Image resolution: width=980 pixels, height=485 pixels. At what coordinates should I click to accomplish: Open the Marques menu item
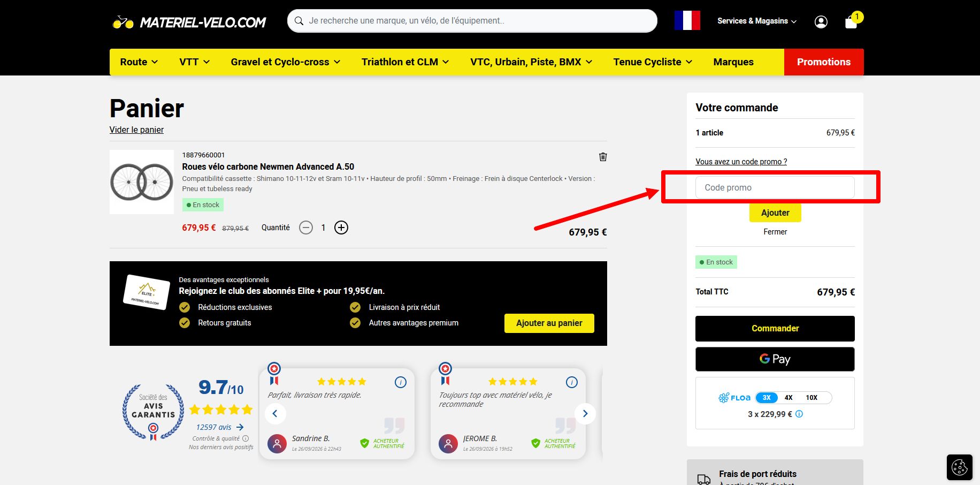tap(733, 62)
